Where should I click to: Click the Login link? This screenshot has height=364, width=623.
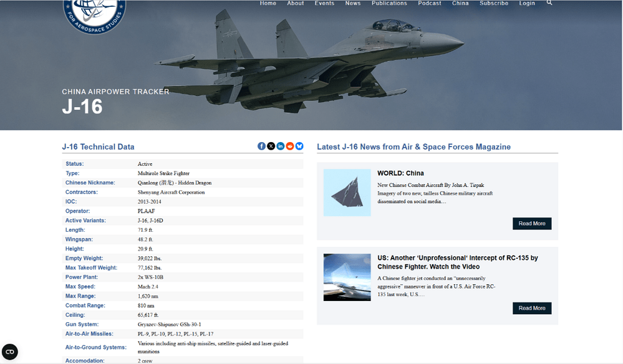coord(527,3)
